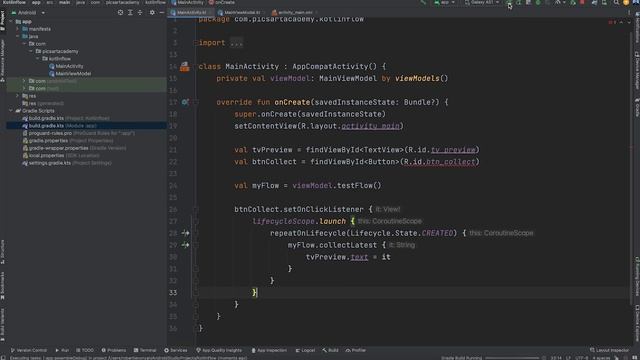Open the TODO tool window

pyautogui.click(x=85, y=350)
